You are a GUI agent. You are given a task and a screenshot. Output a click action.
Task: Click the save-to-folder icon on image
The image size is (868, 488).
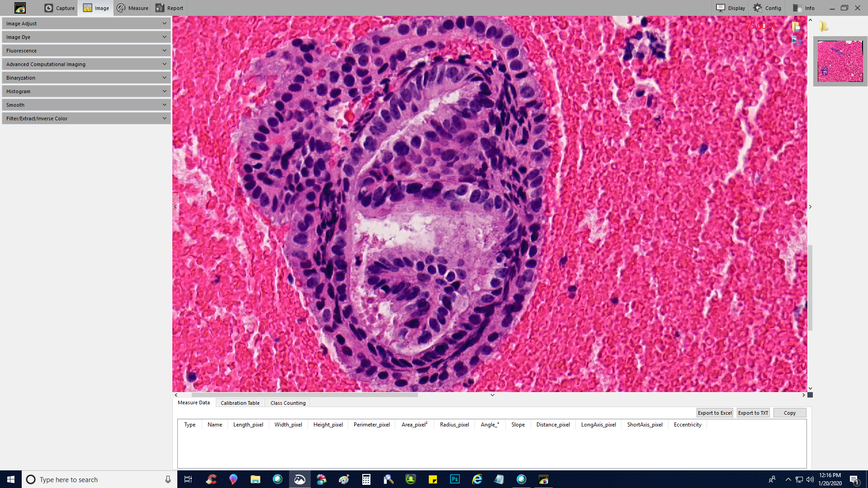(796, 27)
